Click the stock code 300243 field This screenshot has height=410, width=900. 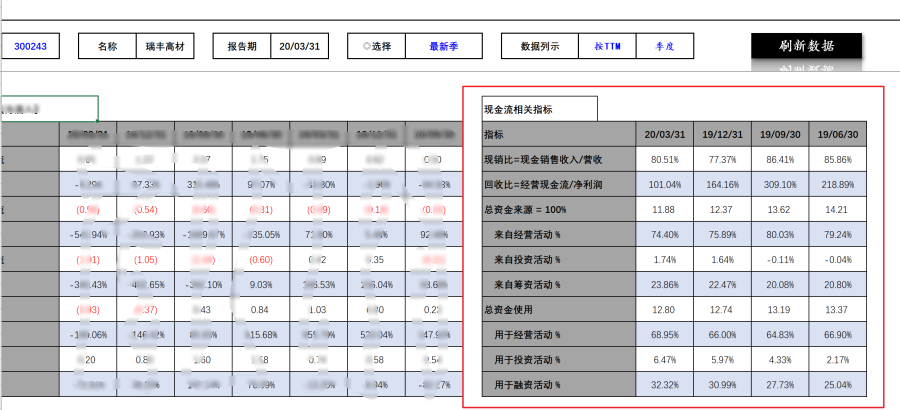click(31, 46)
